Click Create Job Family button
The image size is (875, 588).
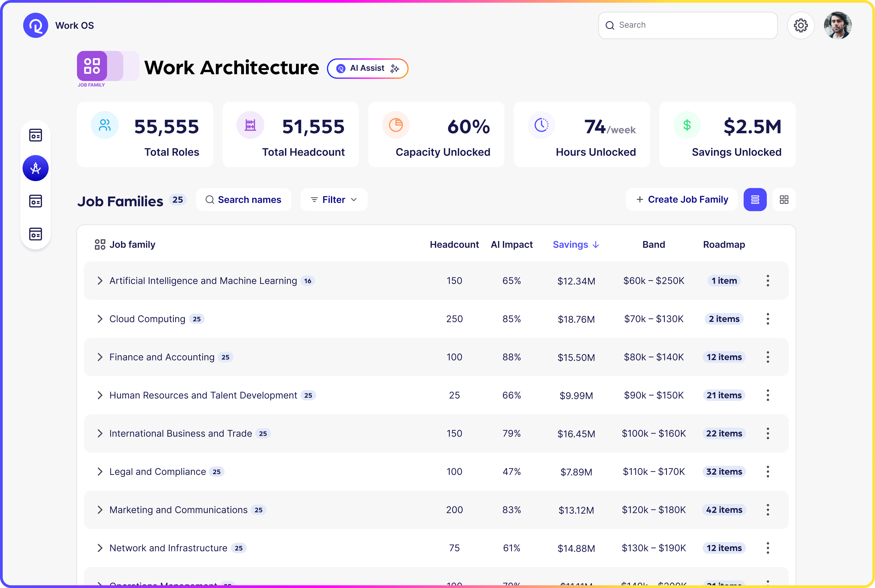tap(682, 199)
